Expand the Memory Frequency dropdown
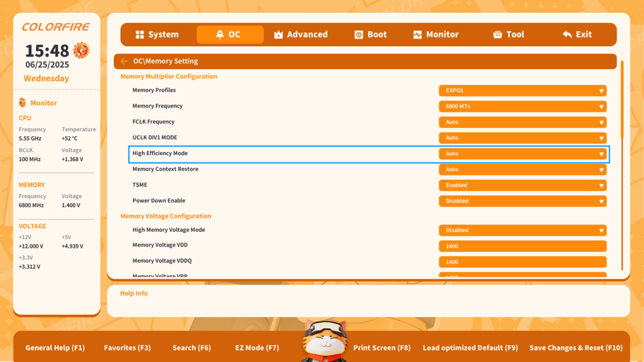644x362 pixels. point(522,106)
